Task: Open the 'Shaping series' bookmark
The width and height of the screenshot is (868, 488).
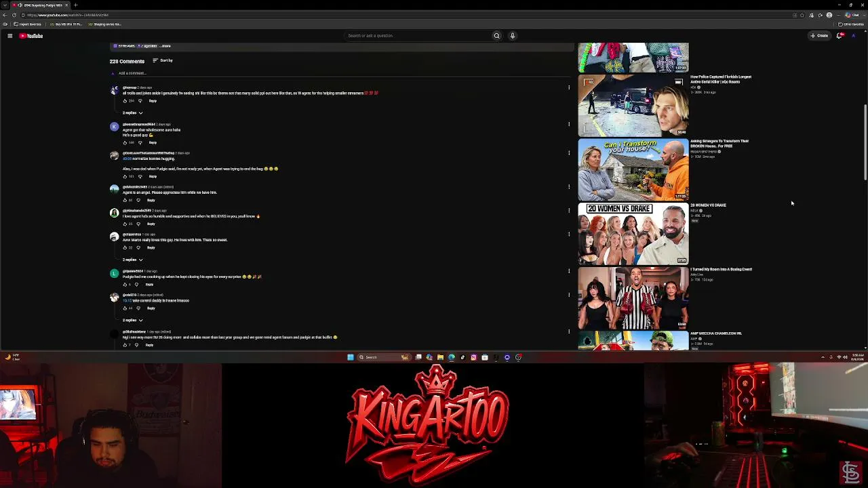Action: pos(105,24)
